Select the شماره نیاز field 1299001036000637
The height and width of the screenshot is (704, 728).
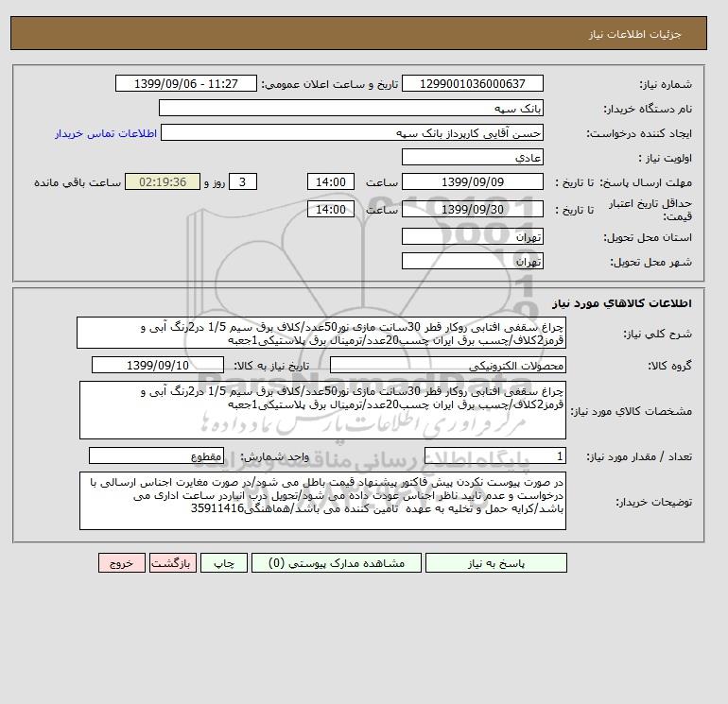click(472, 83)
